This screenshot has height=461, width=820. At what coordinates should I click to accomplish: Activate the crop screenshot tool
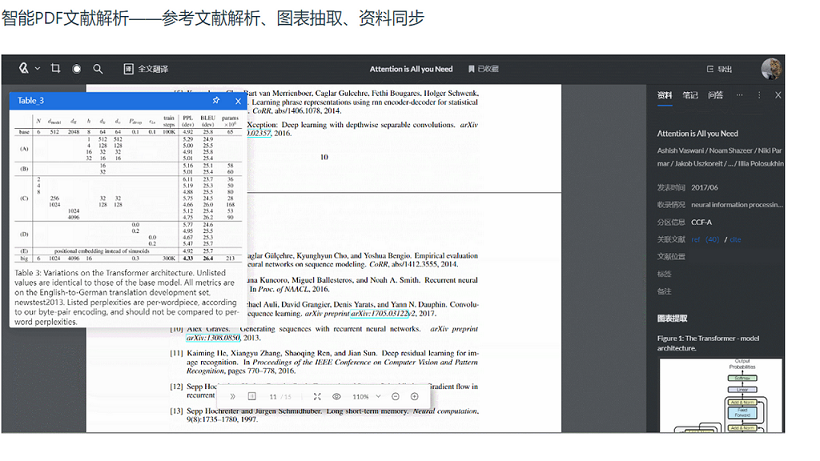point(55,69)
